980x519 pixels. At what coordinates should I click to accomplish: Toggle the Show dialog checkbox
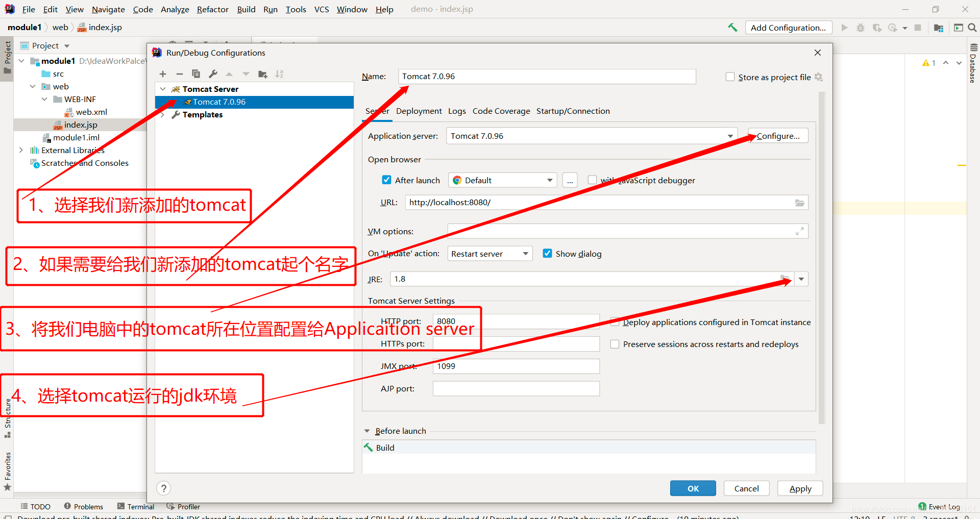pos(547,254)
